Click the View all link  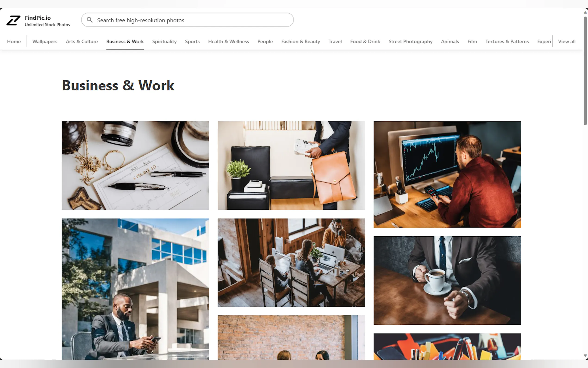click(566, 41)
